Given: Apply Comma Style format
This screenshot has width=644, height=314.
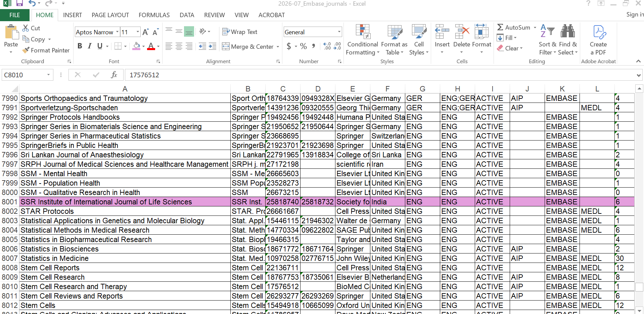Looking at the screenshot, I should click(314, 46).
